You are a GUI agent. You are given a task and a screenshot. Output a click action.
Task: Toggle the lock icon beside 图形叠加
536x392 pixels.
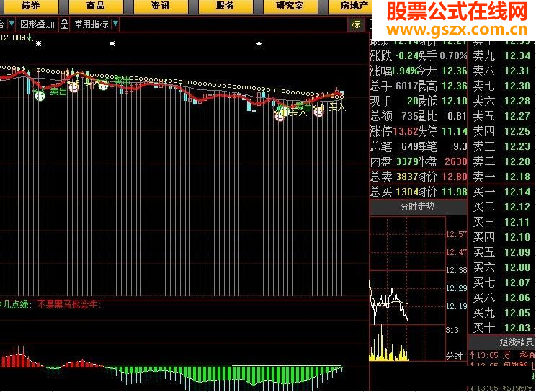(64, 24)
